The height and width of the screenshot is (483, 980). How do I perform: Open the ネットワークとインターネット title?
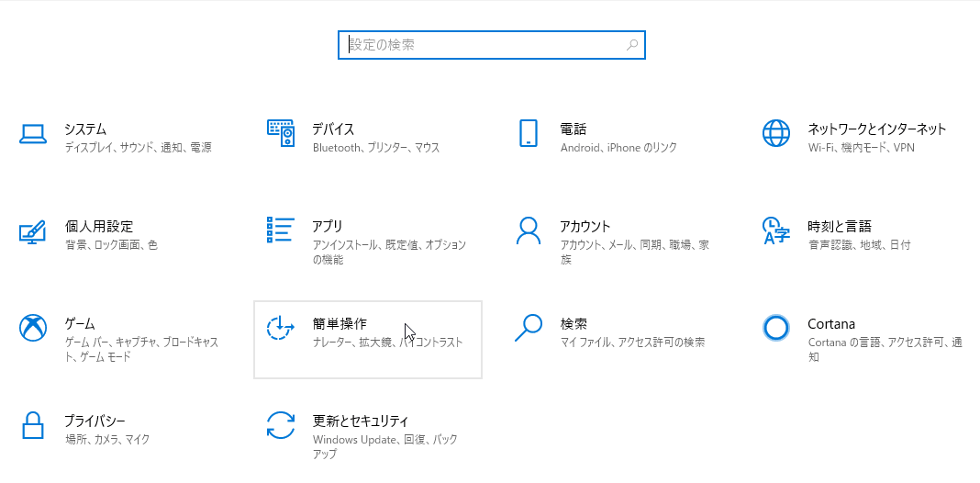click(x=877, y=129)
